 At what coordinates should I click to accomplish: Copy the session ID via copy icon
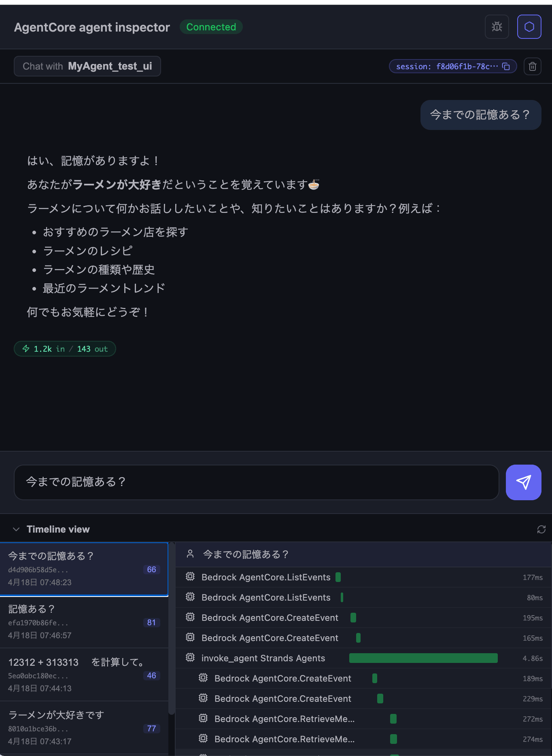[506, 66]
